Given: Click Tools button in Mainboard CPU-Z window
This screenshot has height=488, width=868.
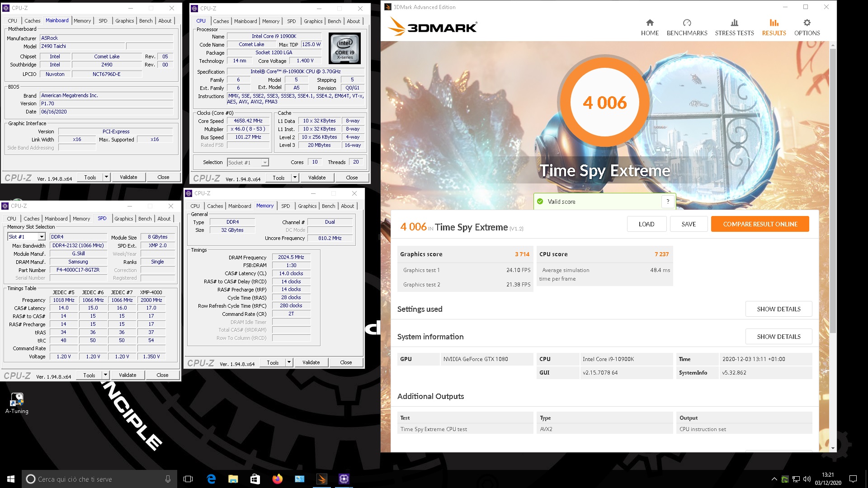Looking at the screenshot, I should pyautogui.click(x=90, y=177).
